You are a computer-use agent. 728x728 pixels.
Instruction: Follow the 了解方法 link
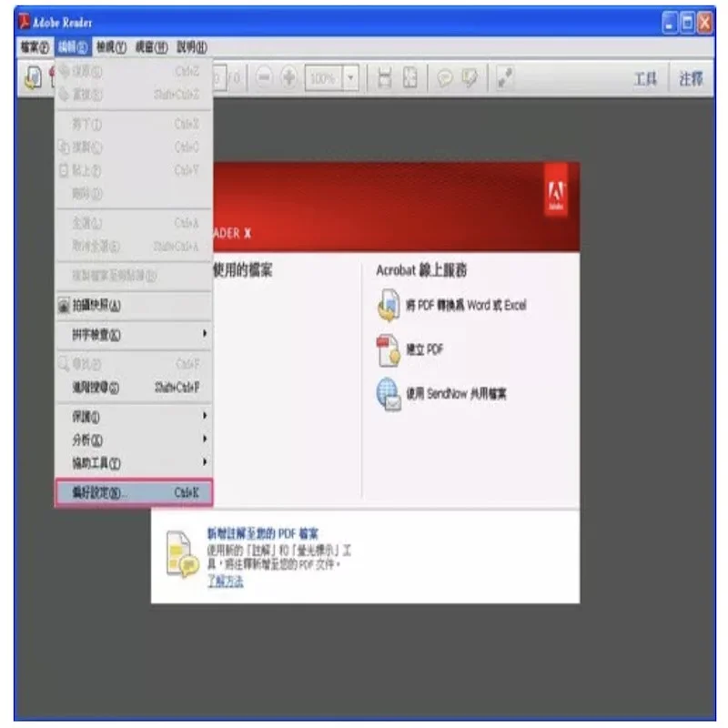click(225, 581)
